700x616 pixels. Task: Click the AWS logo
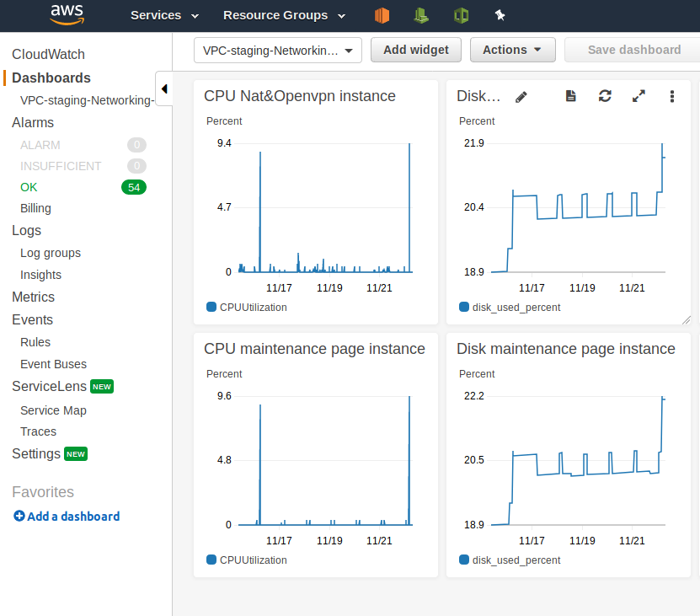click(x=67, y=14)
